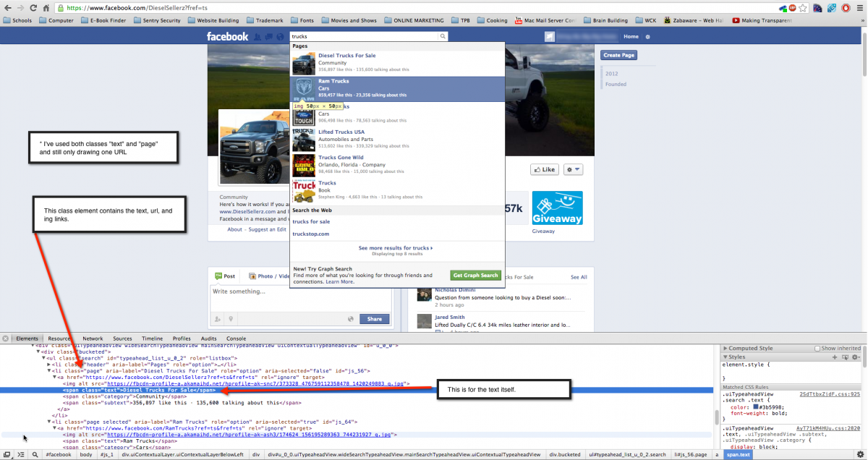This screenshot has width=868, height=460.
Task: Open the page gear dropdown next to Like
Action: [573, 169]
